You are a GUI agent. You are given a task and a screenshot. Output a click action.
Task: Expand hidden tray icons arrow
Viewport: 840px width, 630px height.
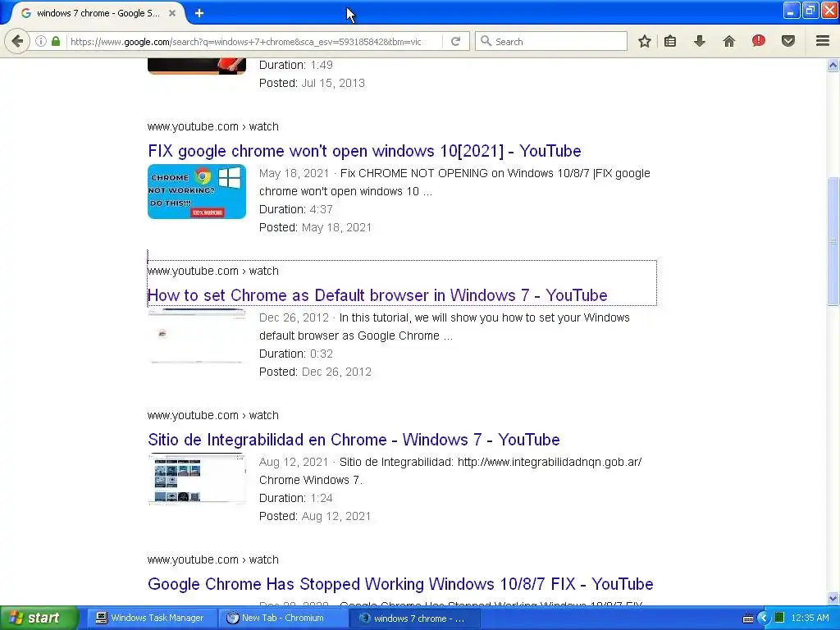(764, 619)
